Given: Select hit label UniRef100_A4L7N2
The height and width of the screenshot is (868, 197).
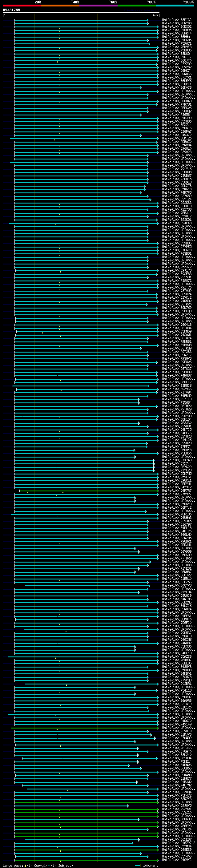Looking at the screenshot, I should tap(177, 785).
